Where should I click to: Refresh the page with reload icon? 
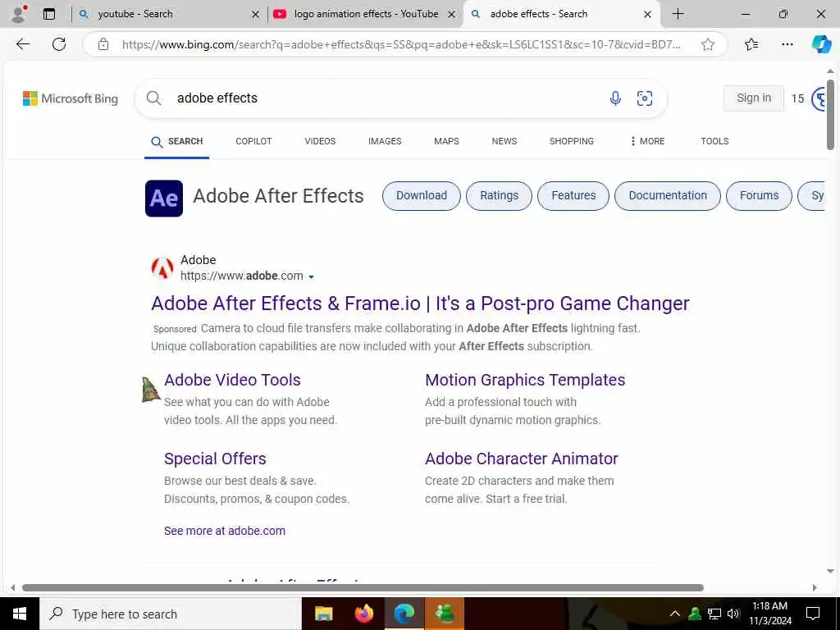pyautogui.click(x=59, y=44)
